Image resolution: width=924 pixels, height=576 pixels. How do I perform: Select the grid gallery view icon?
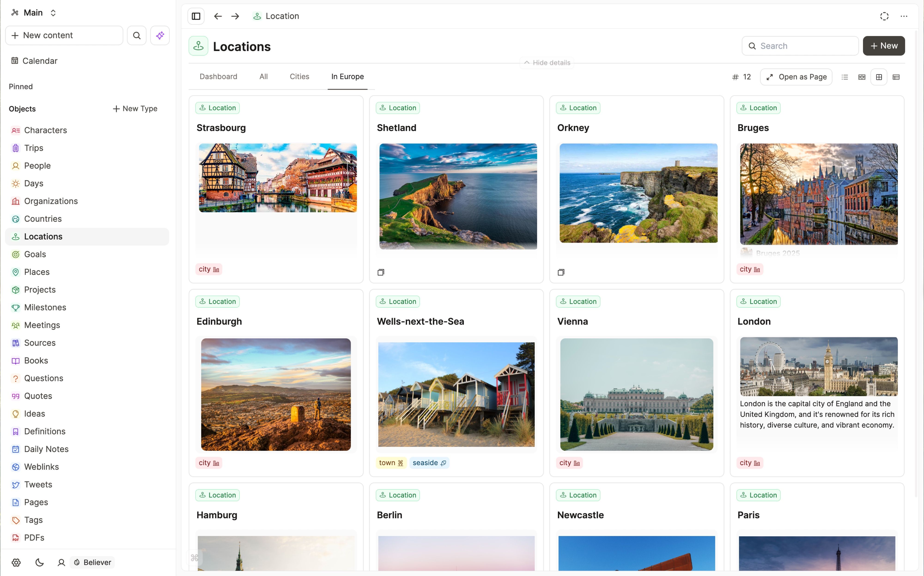pos(879,77)
